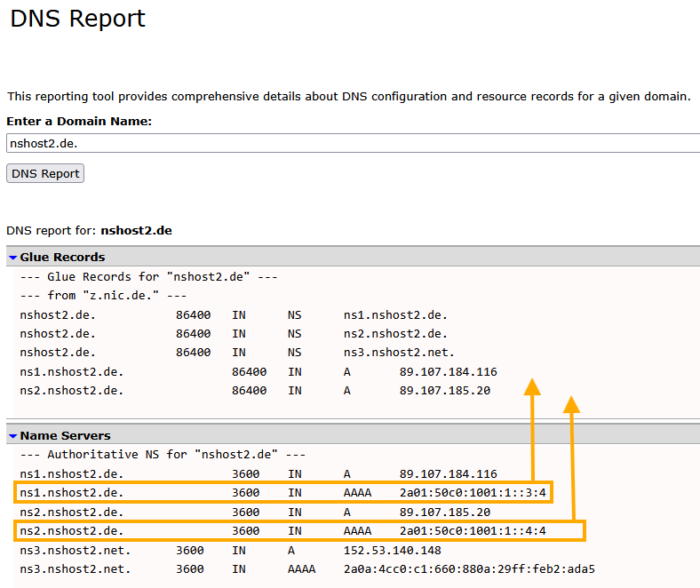Click the Glue Records section header
The height and width of the screenshot is (588, 700).
(x=62, y=258)
